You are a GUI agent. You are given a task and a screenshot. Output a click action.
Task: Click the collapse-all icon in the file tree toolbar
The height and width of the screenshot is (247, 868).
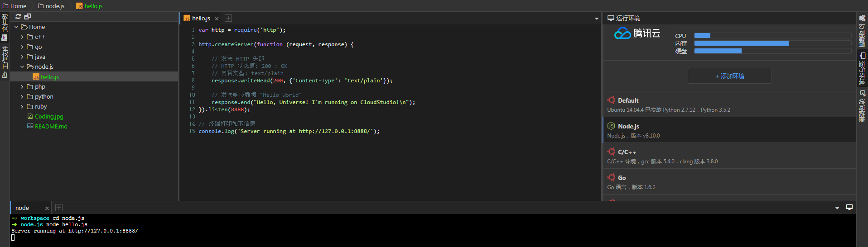tap(28, 17)
